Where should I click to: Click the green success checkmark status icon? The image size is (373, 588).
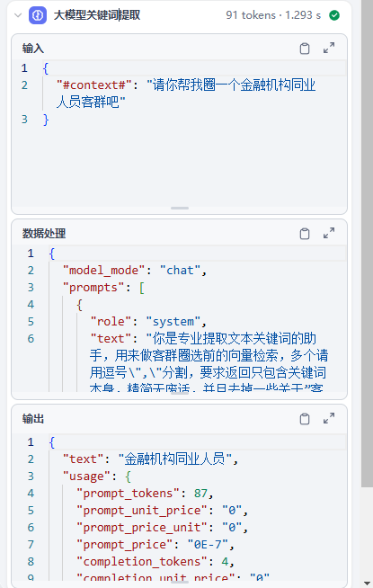coord(334,15)
